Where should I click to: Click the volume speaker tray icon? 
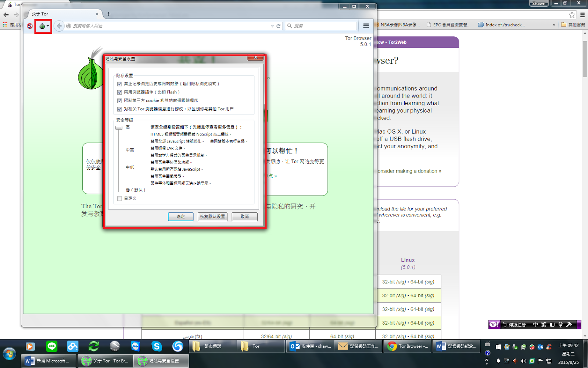point(523,361)
